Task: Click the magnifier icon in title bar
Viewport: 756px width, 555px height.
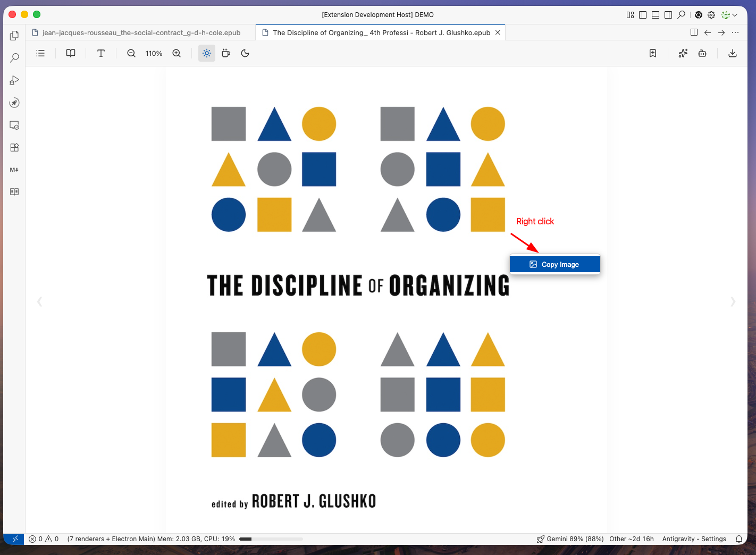Action: coord(681,15)
